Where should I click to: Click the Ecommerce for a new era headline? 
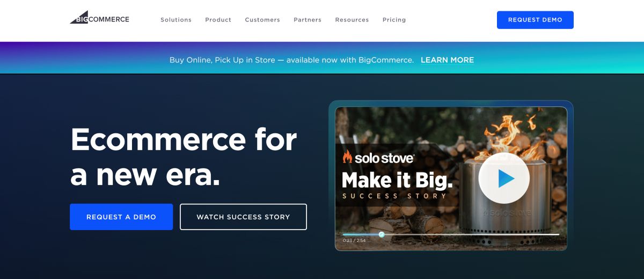(x=184, y=156)
